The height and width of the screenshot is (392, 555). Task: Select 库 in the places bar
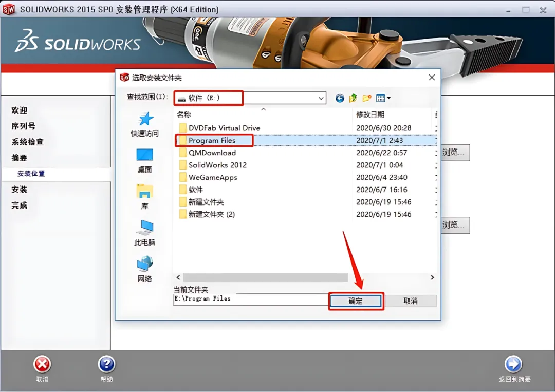pos(145,197)
